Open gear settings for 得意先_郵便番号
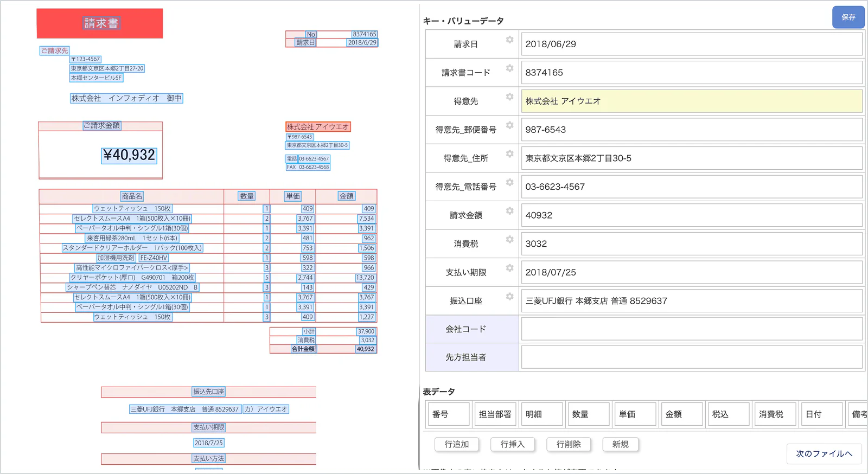 [509, 125]
